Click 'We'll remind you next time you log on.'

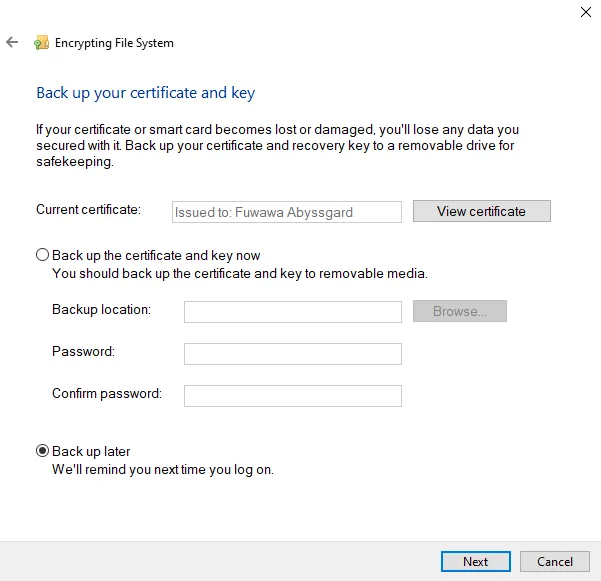point(163,469)
